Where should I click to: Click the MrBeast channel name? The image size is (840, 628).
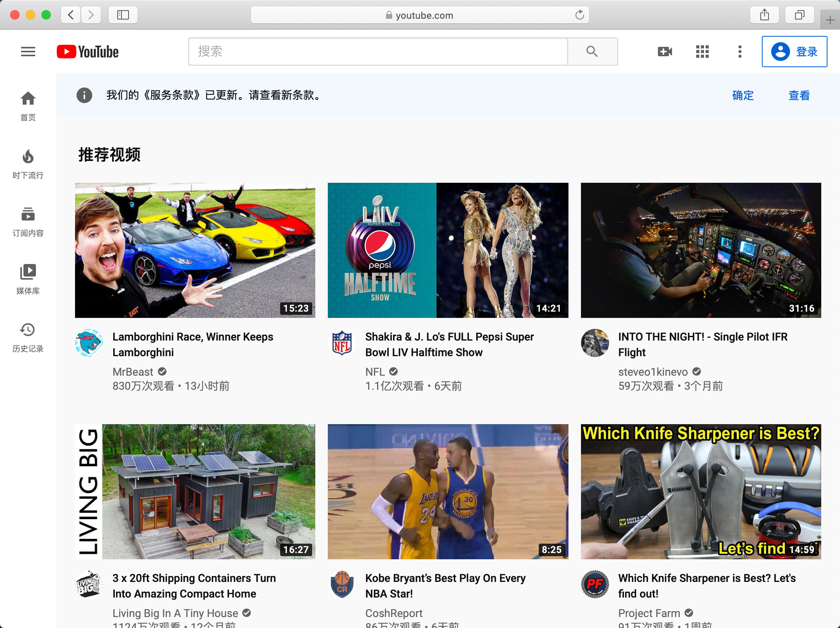tap(133, 372)
